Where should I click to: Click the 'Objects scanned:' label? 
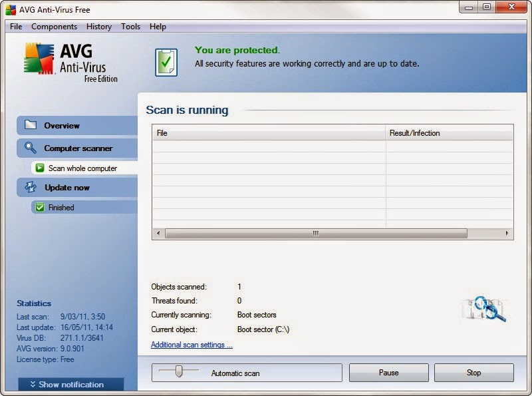click(x=179, y=287)
